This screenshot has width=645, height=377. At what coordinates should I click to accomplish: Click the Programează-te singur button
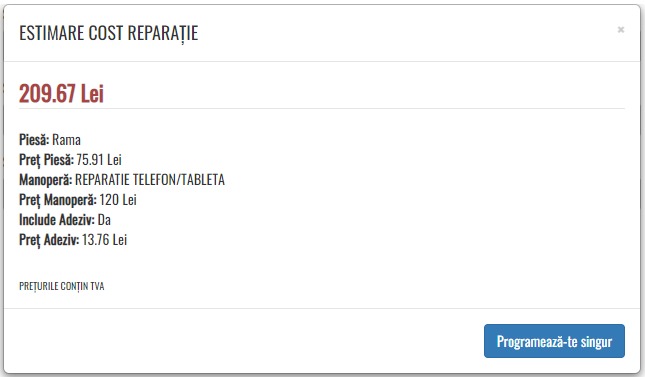point(554,341)
